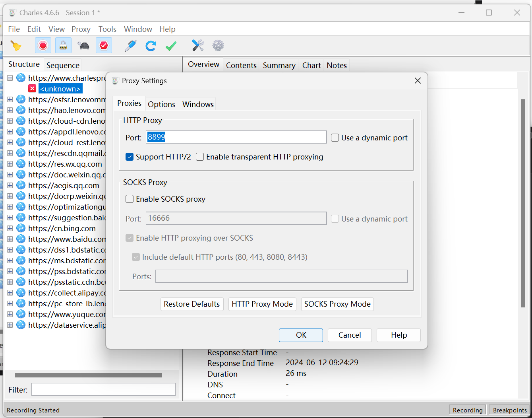Click the Filter input field
This screenshot has width=532, height=418.
pyautogui.click(x=103, y=390)
